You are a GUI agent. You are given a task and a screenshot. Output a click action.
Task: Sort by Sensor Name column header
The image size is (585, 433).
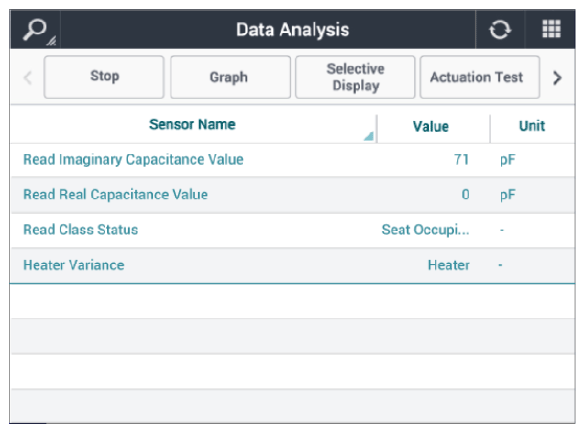(193, 125)
